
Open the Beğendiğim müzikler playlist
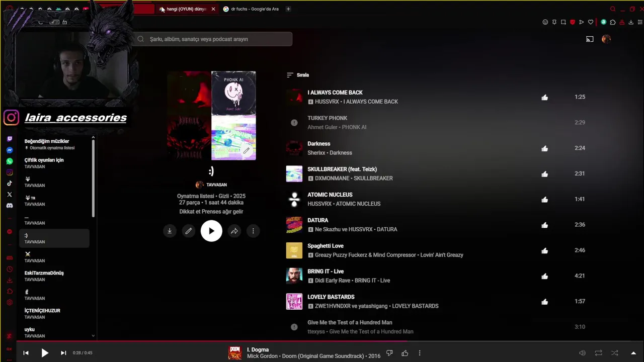(54, 144)
